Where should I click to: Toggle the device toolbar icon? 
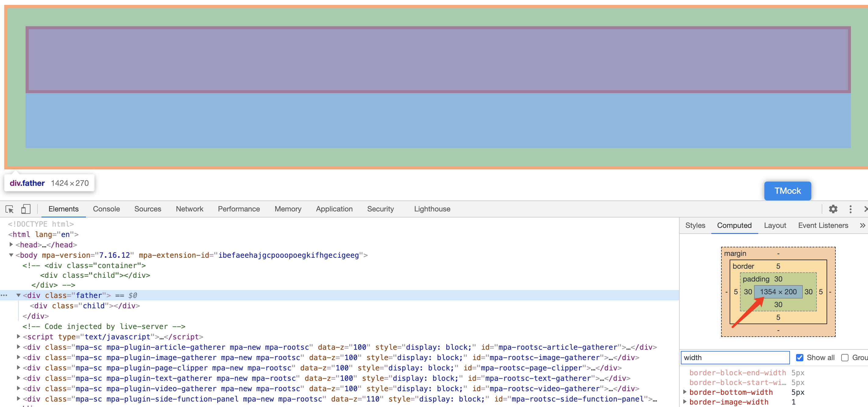pyautogui.click(x=26, y=209)
